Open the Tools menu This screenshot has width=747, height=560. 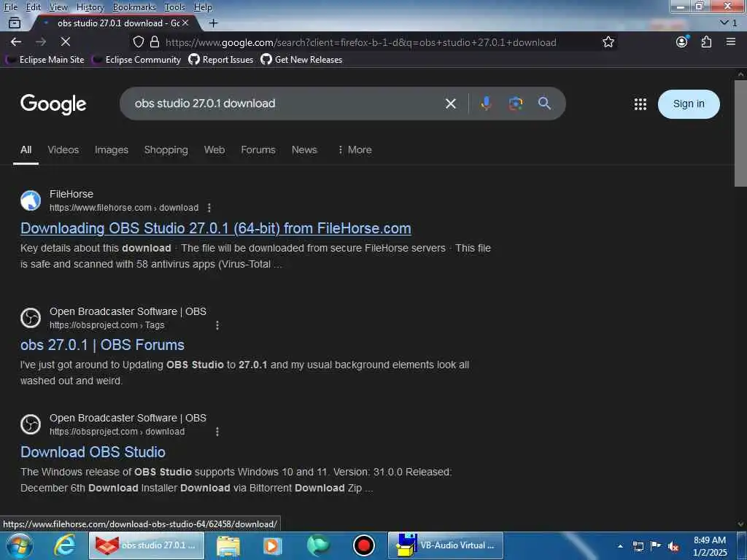point(175,7)
